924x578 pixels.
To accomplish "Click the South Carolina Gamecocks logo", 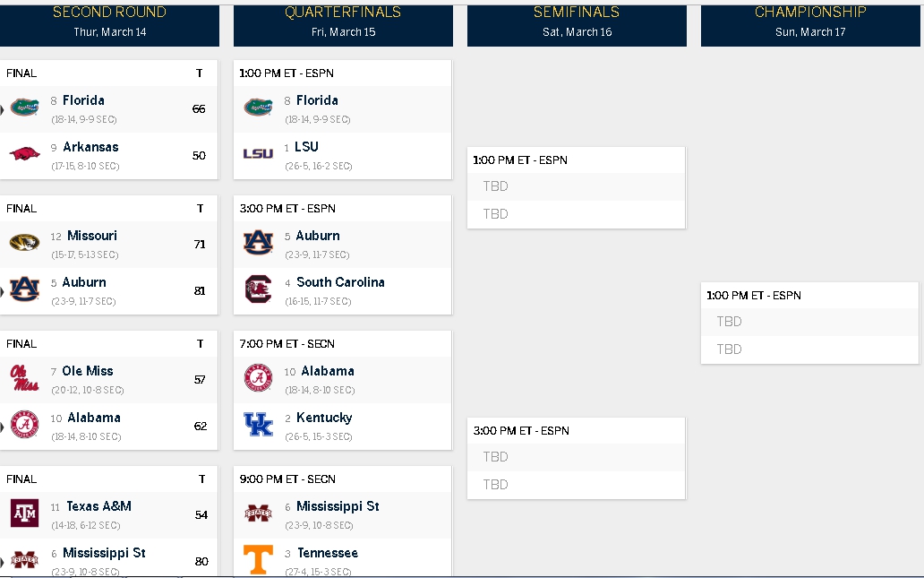I will (x=258, y=289).
